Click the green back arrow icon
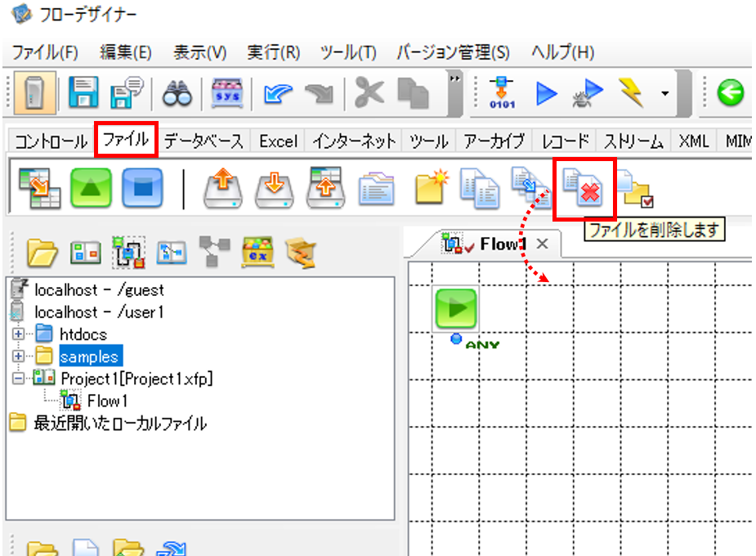The image size is (756, 556). pyautogui.click(x=731, y=92)
